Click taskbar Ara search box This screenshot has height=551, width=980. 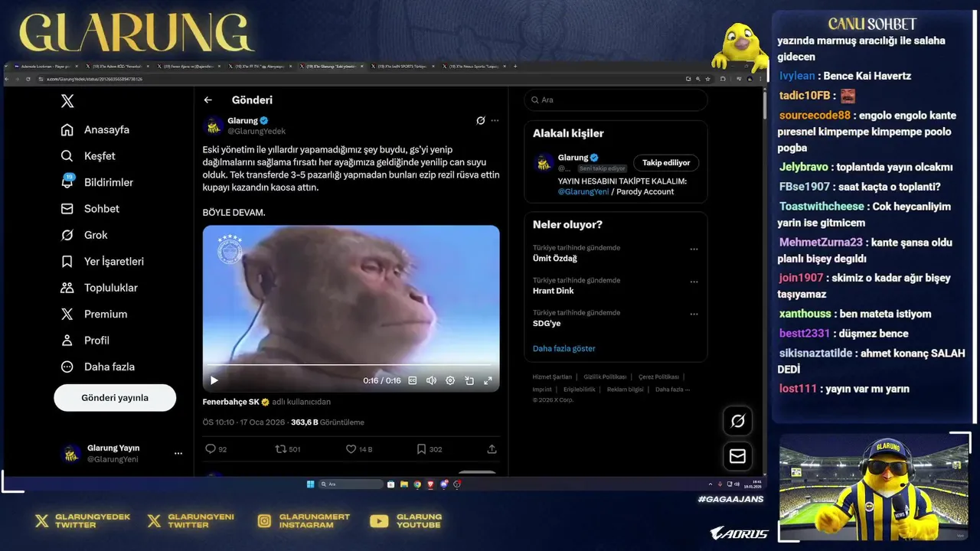[x=351, y=484]
